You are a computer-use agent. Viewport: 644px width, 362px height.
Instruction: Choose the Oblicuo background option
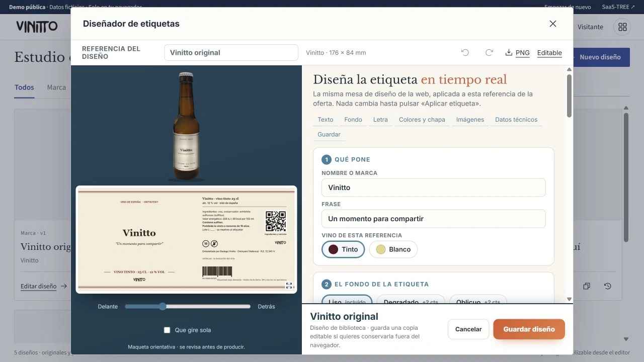tap(478, 300)
